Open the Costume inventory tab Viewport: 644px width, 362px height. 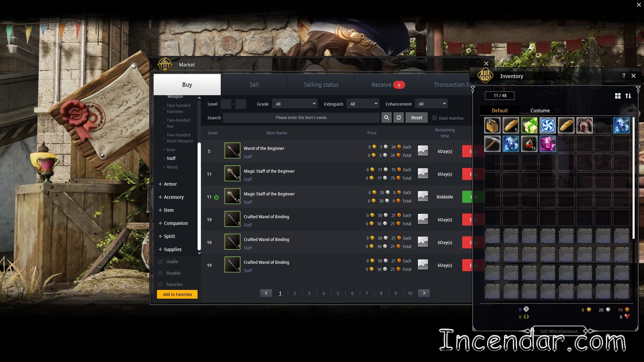[x=540, y=111]
